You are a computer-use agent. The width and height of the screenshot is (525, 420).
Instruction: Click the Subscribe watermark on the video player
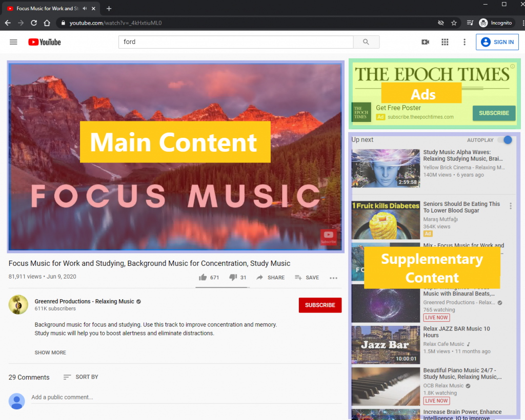[x=329, y=237]
